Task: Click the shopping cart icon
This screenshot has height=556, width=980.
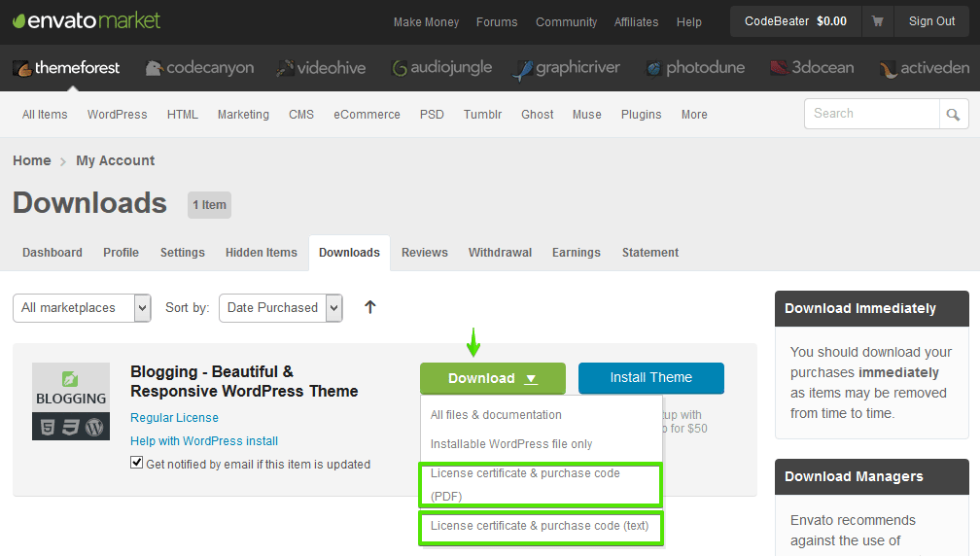Action: click(878, 21)
